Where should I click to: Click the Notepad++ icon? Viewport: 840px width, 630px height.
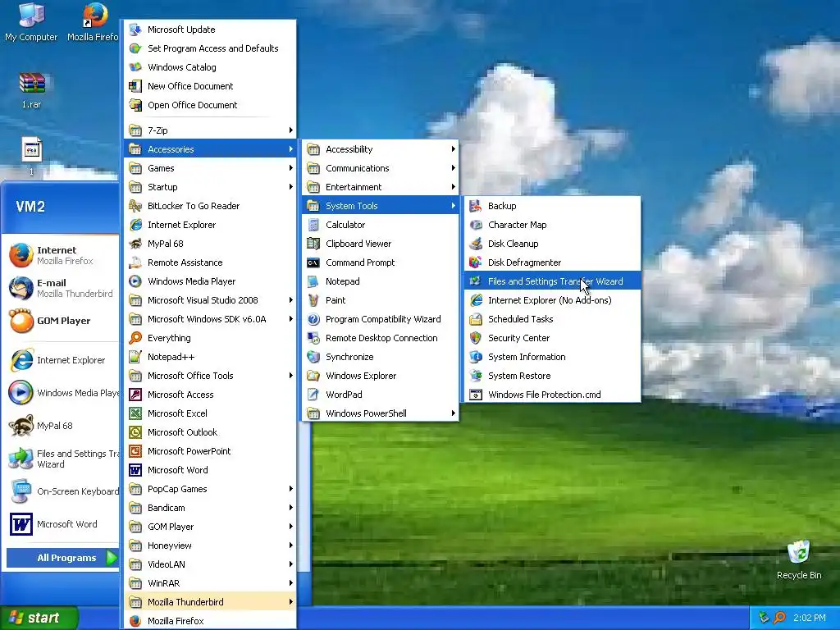coord(135,356)
